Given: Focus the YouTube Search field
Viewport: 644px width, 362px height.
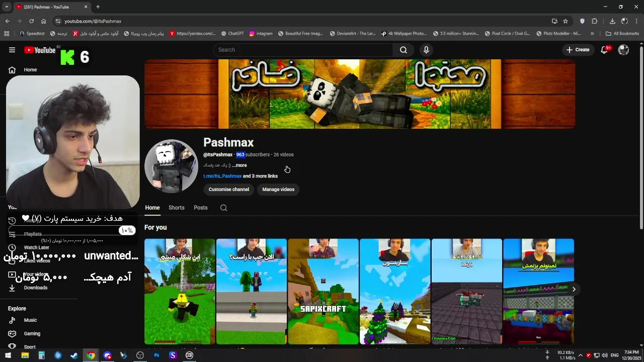Looking at the screenshot, I should pyautogui.click(x=303, y=50).
